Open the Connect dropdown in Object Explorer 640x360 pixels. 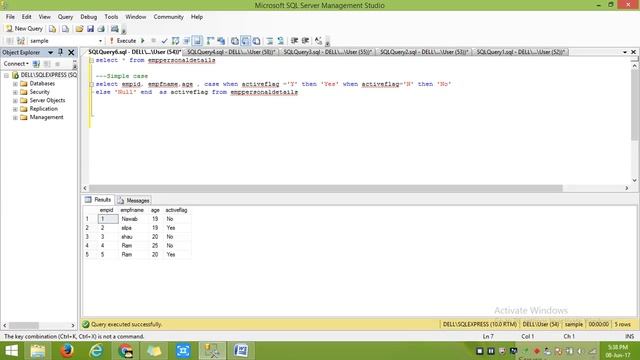16,64
